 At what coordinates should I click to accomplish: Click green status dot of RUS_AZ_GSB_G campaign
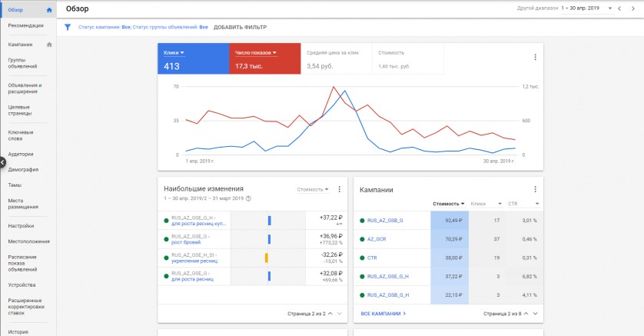362,221
